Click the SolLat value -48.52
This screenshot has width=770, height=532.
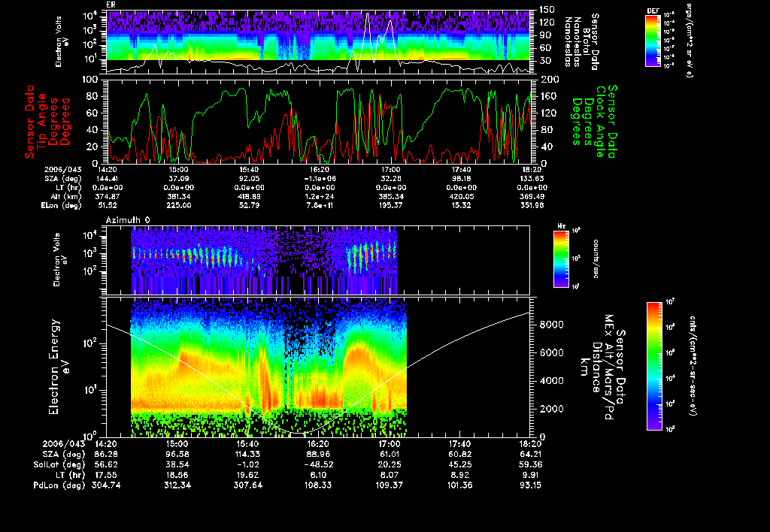point(318,465)
